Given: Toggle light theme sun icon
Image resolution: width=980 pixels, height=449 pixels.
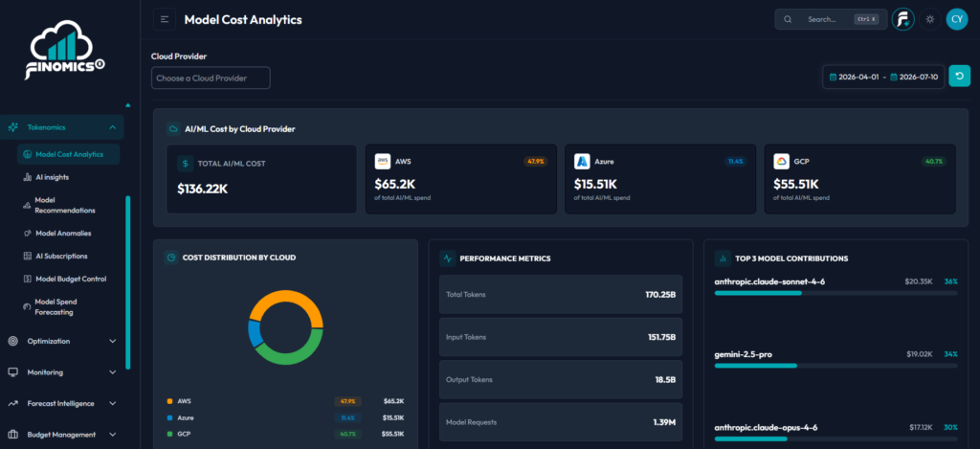Looking at the screenshot, I should (930, 19).
